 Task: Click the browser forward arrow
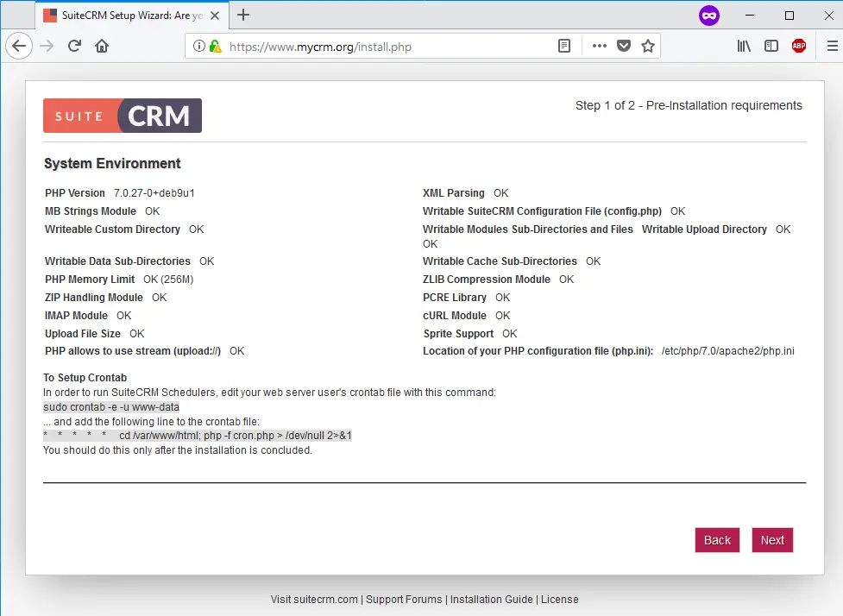click(47, 47)
